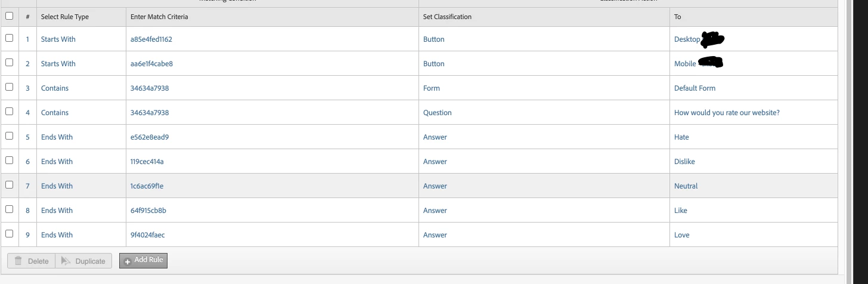
Task: Edit the 'Default Form' value field
Action: pyautogui.click(x=695, y=88)
